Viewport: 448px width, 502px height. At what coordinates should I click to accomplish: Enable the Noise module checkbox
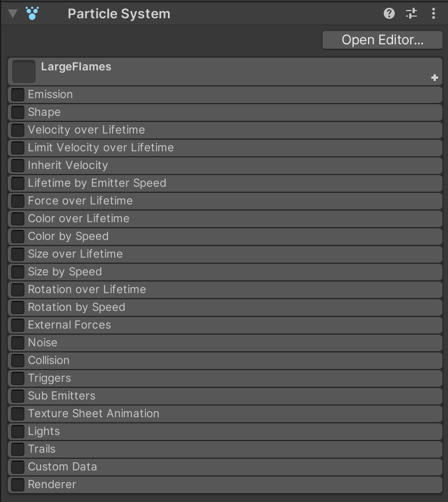[x=18, y=343]
